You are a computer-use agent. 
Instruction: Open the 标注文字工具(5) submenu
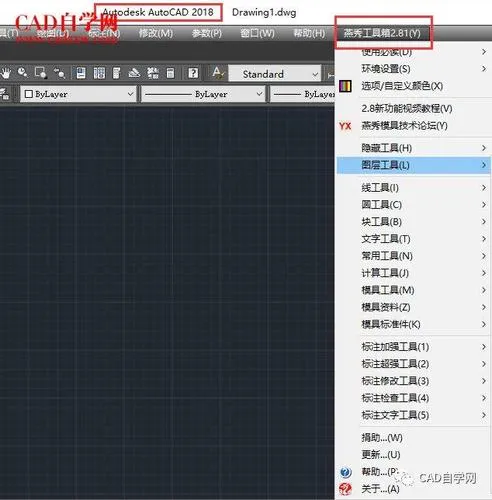pyautogui.click(x=413, y=415)
